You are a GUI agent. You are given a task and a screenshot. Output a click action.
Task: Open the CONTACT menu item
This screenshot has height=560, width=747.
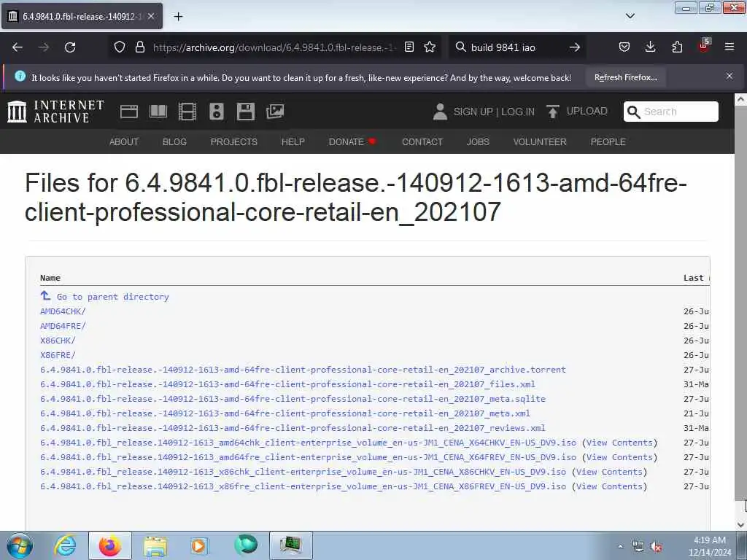click(422, 142)
